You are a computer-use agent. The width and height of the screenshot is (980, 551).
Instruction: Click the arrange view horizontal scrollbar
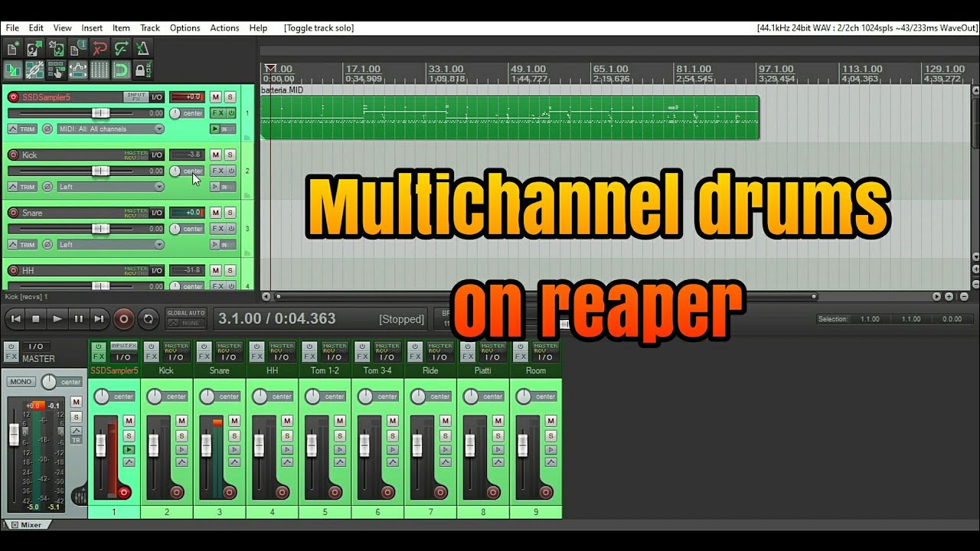pyautogui.click(x=544, y=296)
